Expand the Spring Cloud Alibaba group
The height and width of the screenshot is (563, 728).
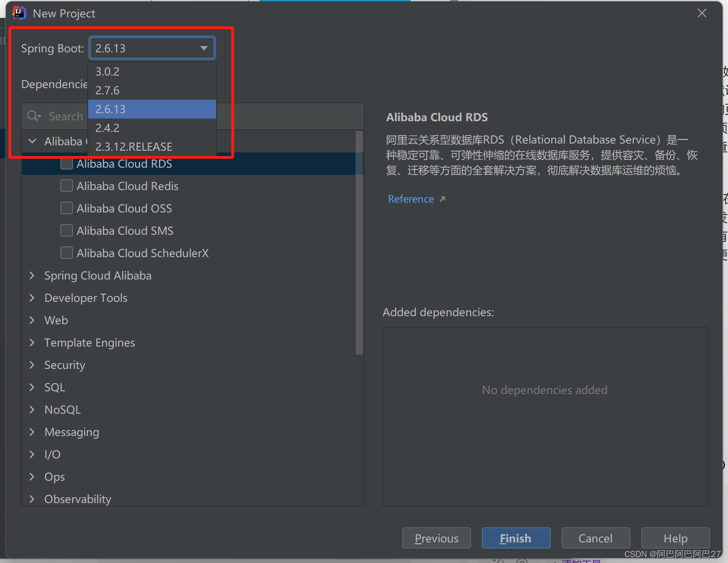(32, 275)
